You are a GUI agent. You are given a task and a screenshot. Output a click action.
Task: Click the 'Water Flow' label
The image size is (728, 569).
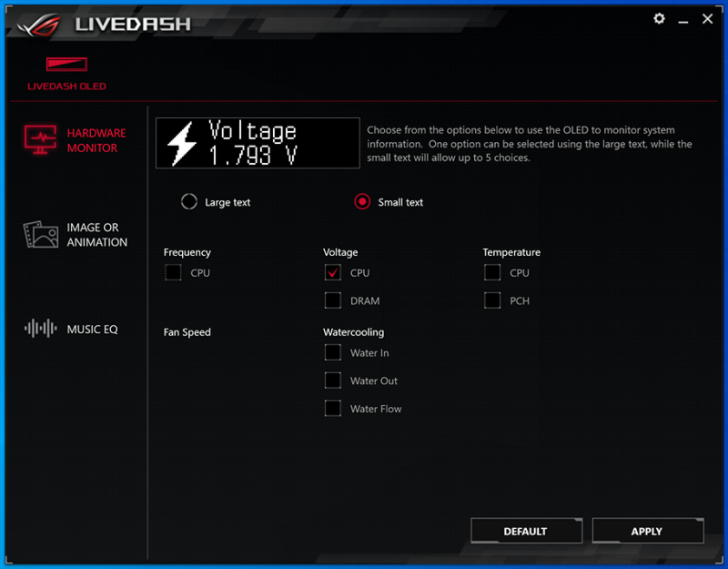pos(376,409)
